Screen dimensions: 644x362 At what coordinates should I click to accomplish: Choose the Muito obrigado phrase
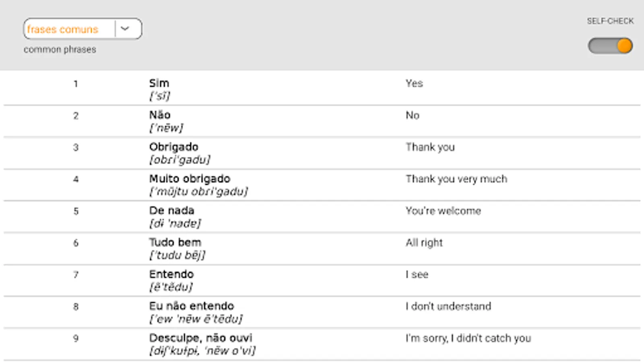[190, 179]
